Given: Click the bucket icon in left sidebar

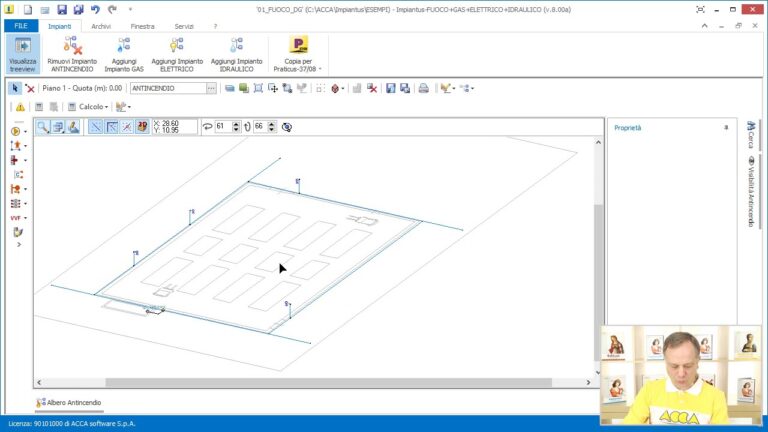Looking at the screenshot, I should 18,232.
